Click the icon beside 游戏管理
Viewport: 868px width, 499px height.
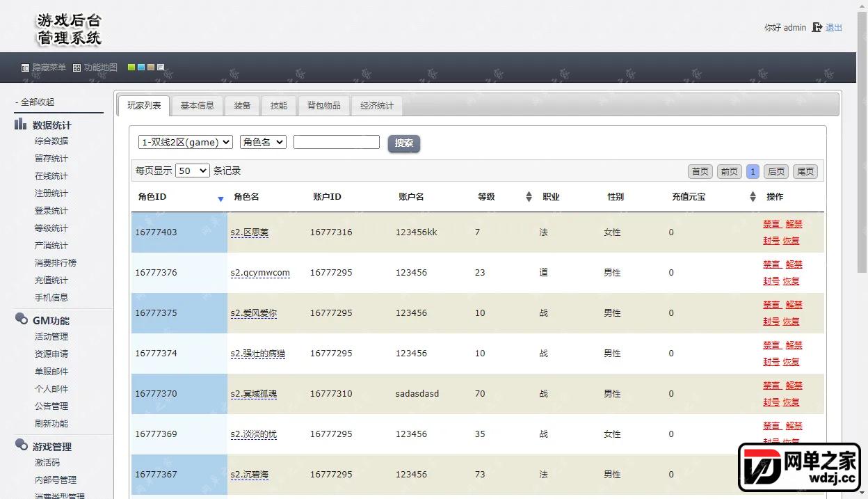pos(21,445)
